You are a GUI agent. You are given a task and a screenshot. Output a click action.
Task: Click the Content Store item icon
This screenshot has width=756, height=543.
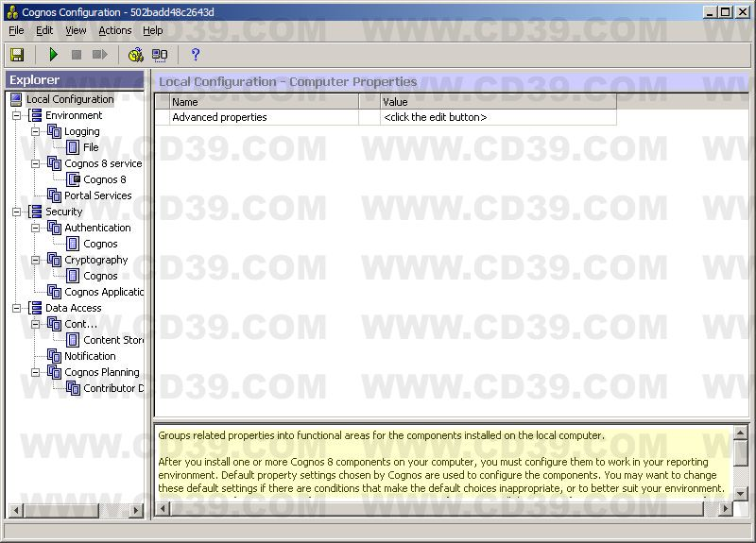[x=73, y=340]
